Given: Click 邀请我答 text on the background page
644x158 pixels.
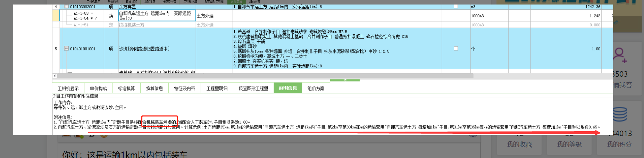Looking at the screenshot, I should point(622,85).
